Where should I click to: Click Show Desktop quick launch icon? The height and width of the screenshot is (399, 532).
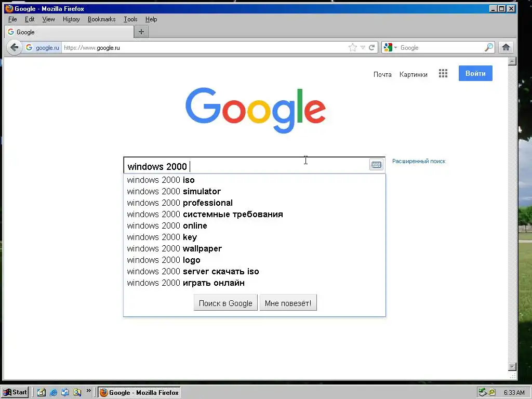click(42, 393)
